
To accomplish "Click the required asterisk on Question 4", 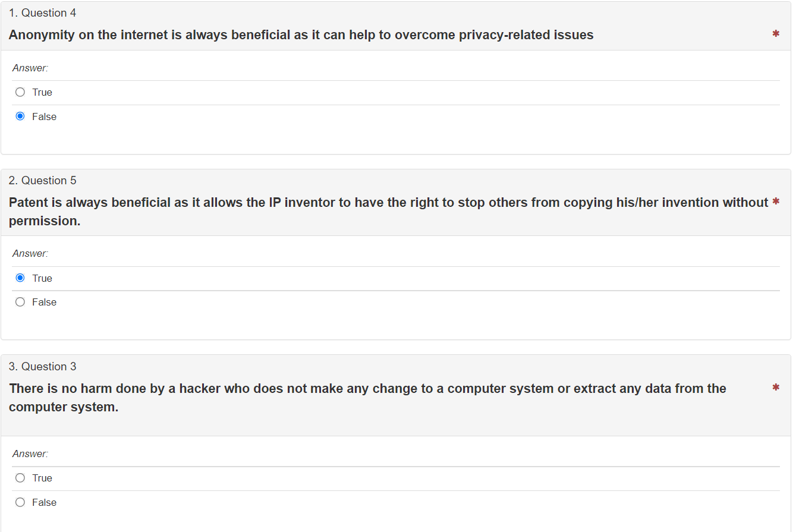I will [x=776, y=34].
